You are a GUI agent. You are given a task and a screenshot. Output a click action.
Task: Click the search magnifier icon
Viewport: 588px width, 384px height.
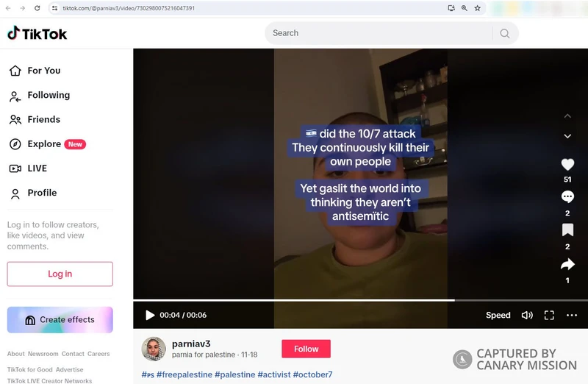505,33
